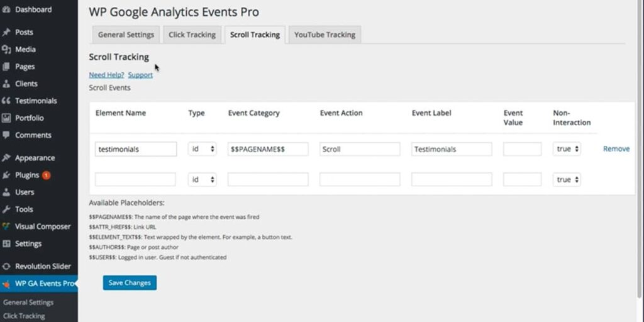Click the empty Event Label field
Image resolution: width=644 pixels, height=322 pixels.
[x=452, y=179]
